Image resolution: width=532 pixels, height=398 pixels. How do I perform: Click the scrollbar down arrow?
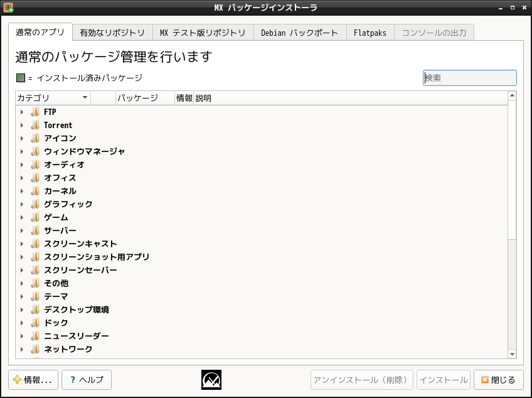click(x=512, y=354)
